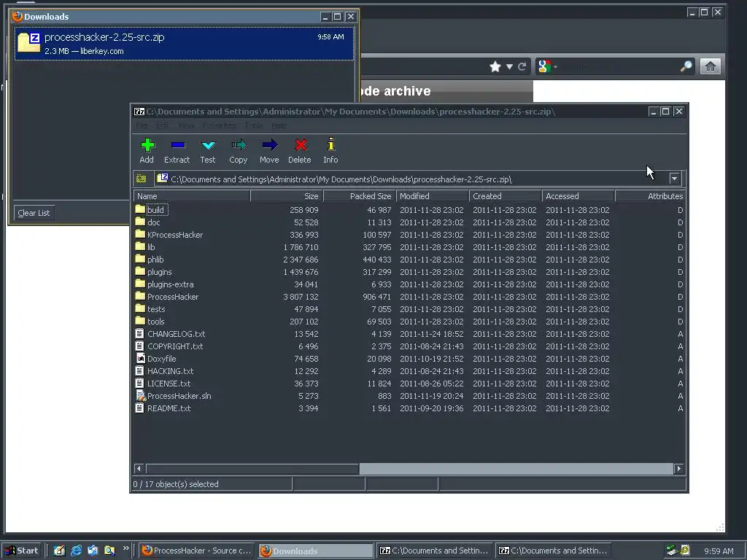Screen dimensions: 747x560
Task: Click the horizontal scrollbar right arrow
Action: click(679, 469)
